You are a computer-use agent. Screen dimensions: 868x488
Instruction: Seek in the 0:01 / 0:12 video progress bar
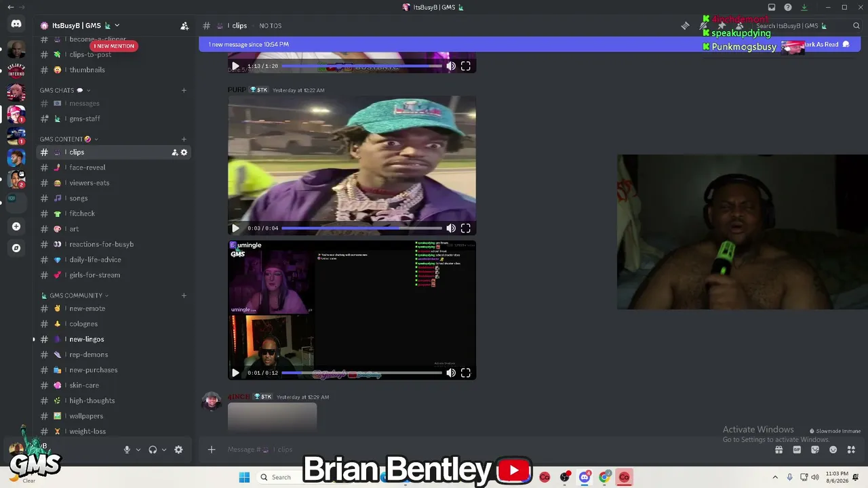(x=361, y=373)
